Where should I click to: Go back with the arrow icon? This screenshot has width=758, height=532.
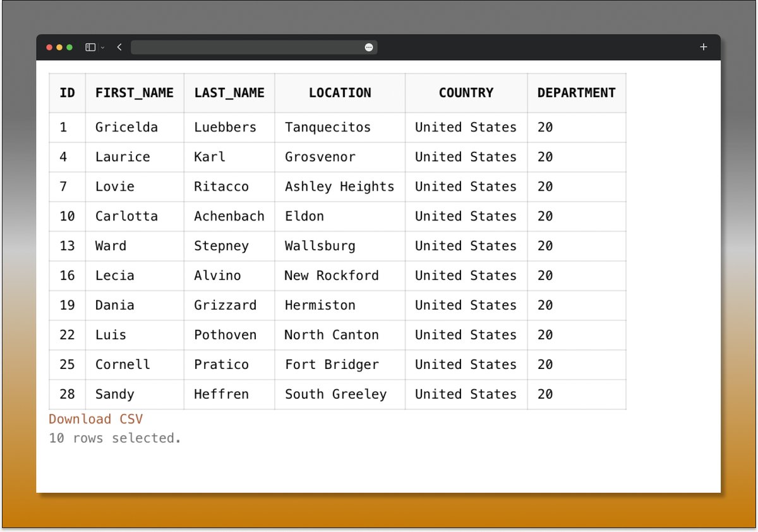click(x=119, y=47)
